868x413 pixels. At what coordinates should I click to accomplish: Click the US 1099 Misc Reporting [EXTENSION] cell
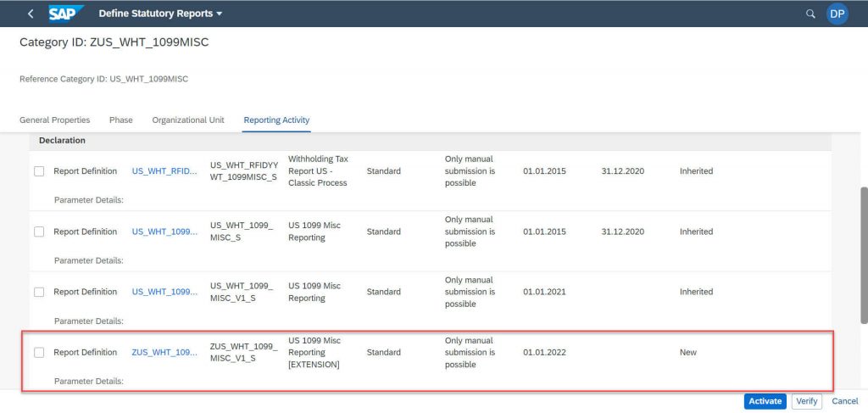pos(314,352)
